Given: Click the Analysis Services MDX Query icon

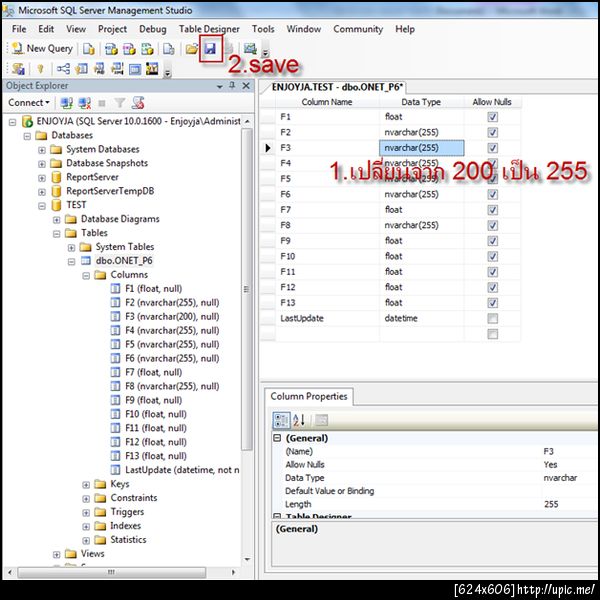Looking at the screenshot, I should (x=111, y=49).
